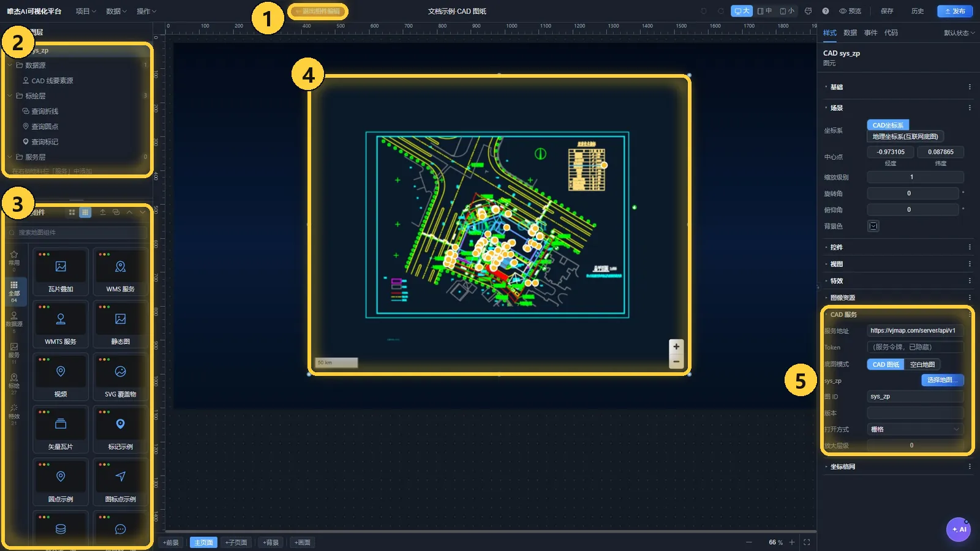Image resolution: width=980 pixels, height=551 pixels.
Task: Select the SVG 覆盖物 component
Action: pyautogui.click(x=120, y=378)
